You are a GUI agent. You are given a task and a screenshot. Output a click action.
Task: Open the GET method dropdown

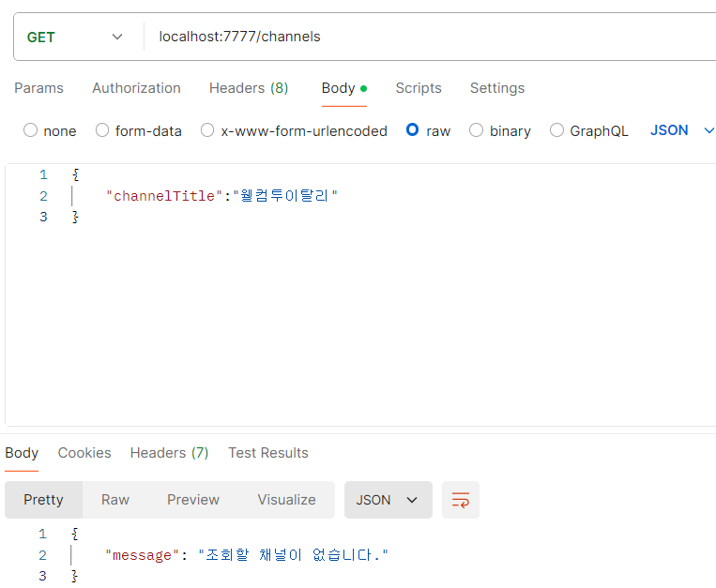(74, 37)
